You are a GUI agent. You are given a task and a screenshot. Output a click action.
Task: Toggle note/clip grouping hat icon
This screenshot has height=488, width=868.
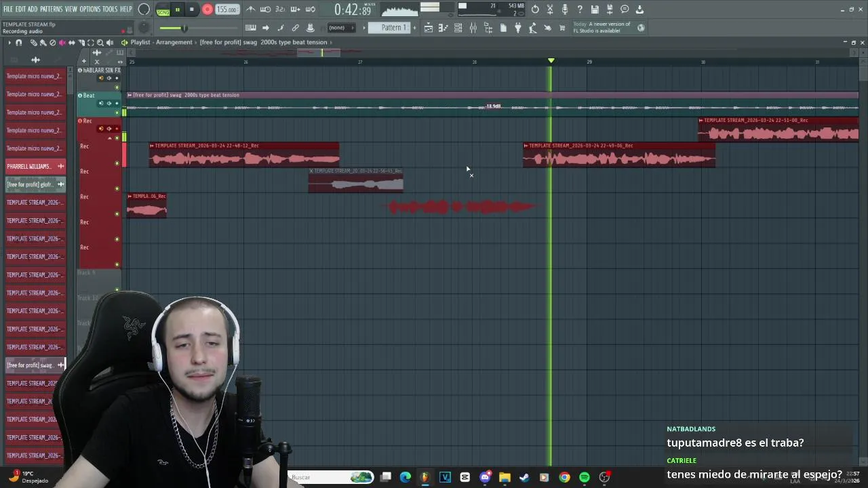[x=311, y=28]
